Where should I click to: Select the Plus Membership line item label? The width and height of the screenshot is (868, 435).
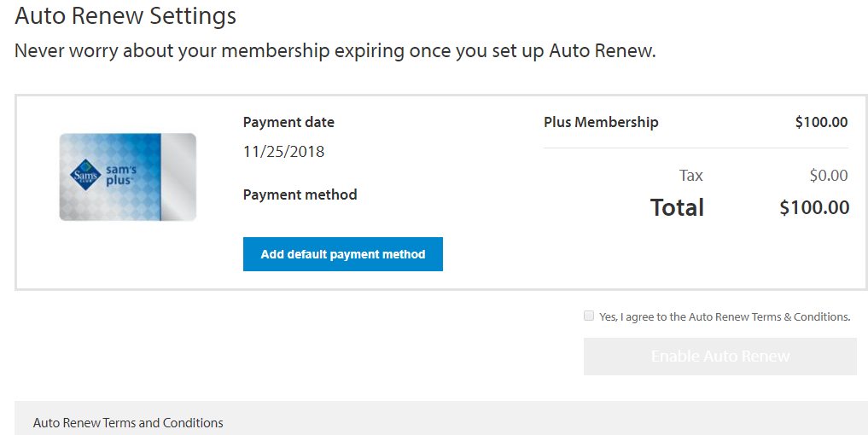601,122
